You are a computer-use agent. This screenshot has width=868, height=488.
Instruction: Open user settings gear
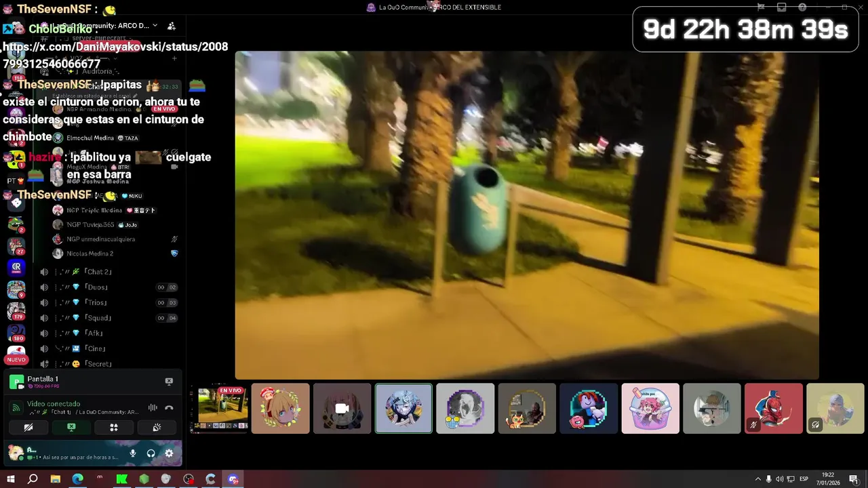(169, 453)
